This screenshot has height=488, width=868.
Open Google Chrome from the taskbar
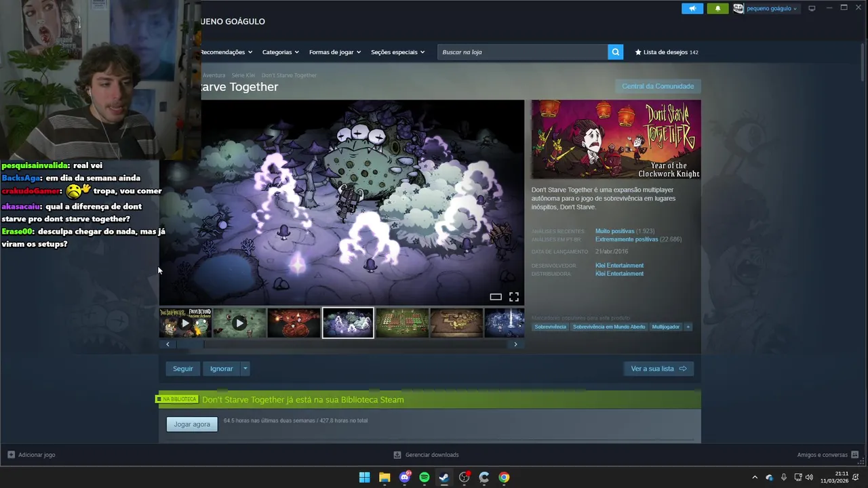point(504,477)
